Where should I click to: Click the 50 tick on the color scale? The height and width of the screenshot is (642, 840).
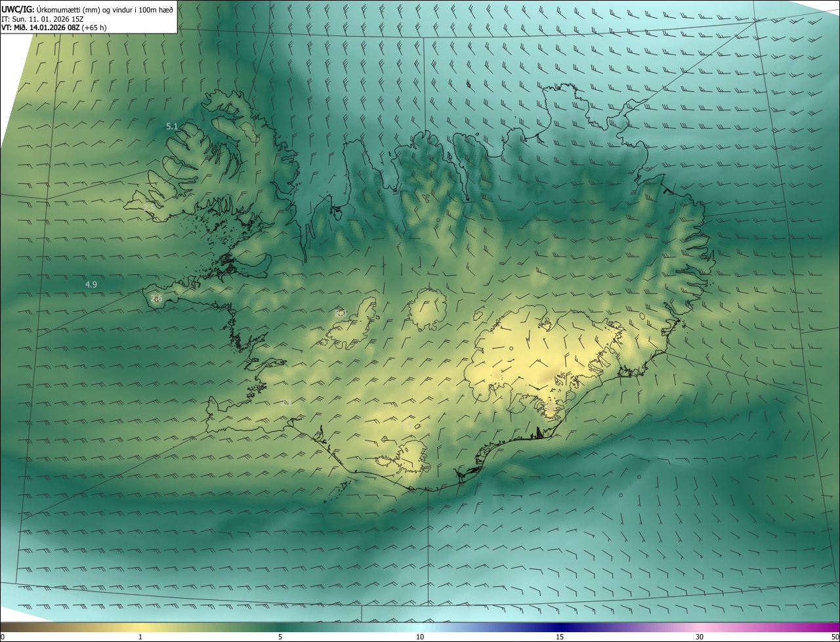click(835, 637)
